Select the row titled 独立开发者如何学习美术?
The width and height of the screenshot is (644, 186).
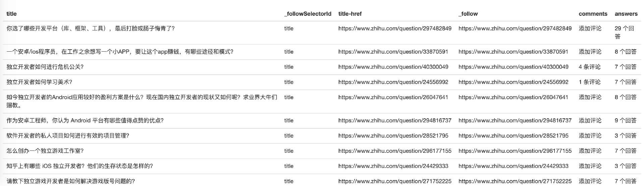322,82
